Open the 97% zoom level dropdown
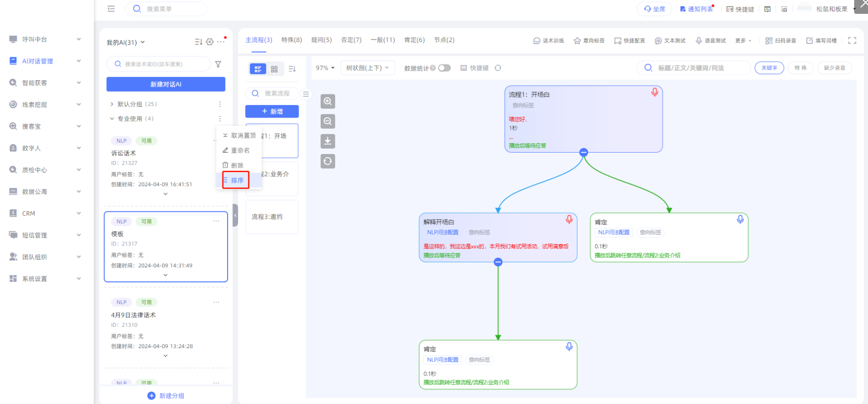Screen dimensions: 868x404 click(325, 68)
